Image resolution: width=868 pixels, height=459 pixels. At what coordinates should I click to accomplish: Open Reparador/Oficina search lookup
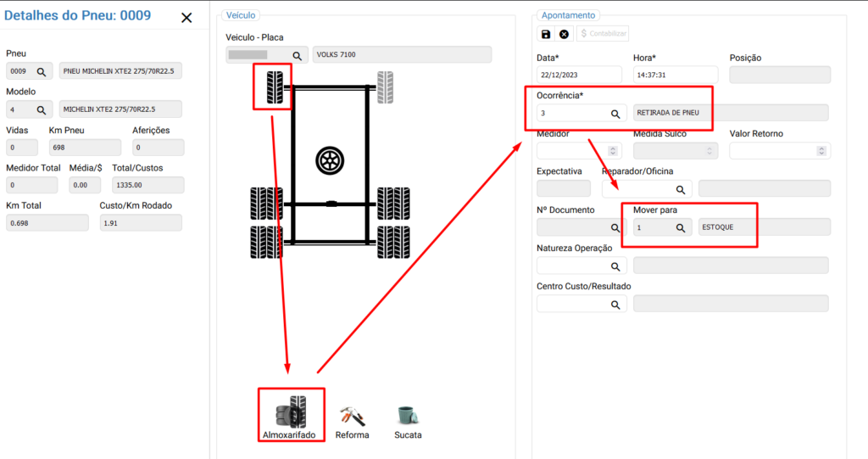pyautogui.click(x=680, y=189)
